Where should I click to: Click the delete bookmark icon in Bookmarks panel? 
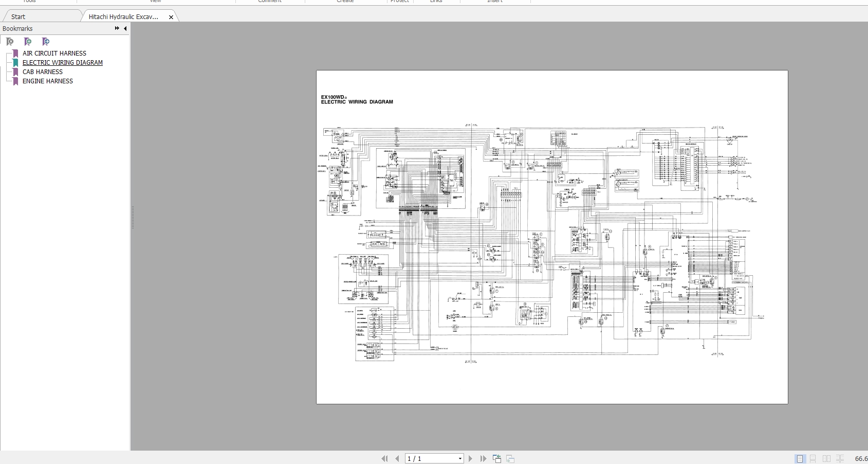pos(10,42)
